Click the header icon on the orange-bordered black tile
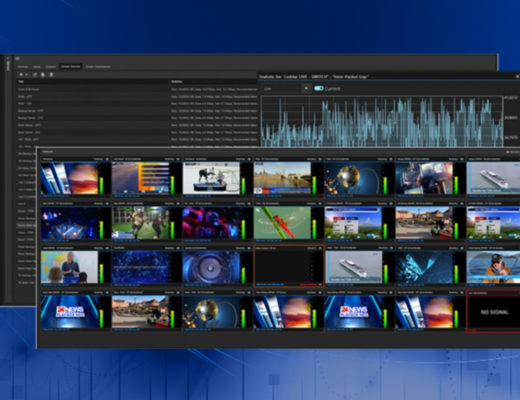The height and width of the screenshot is (400, 520). point(320,248)
